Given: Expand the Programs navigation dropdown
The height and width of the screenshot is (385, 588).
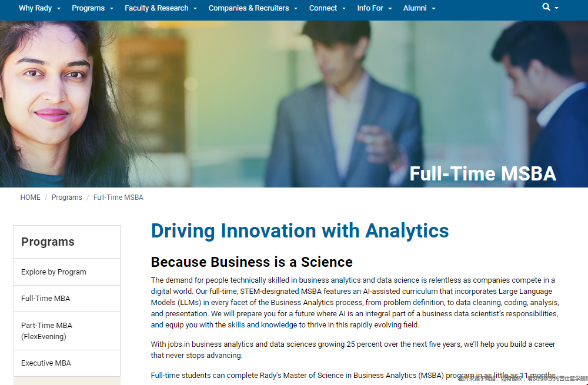Looking at the screenshot, I should (x=93, y=8).
